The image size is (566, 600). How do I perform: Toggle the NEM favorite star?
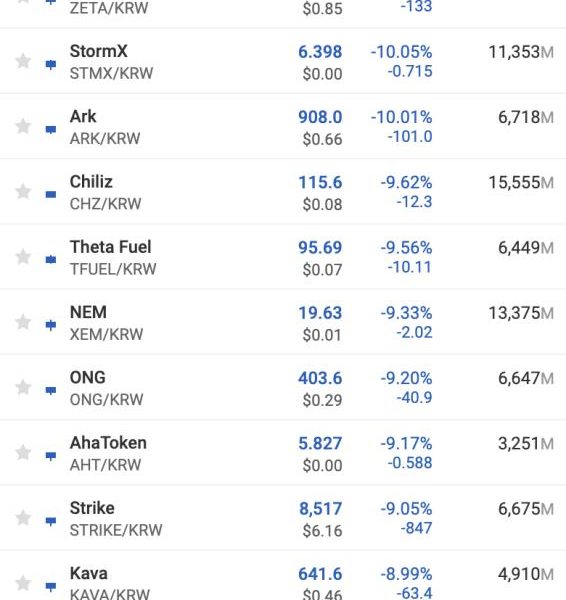click(23, 322)
